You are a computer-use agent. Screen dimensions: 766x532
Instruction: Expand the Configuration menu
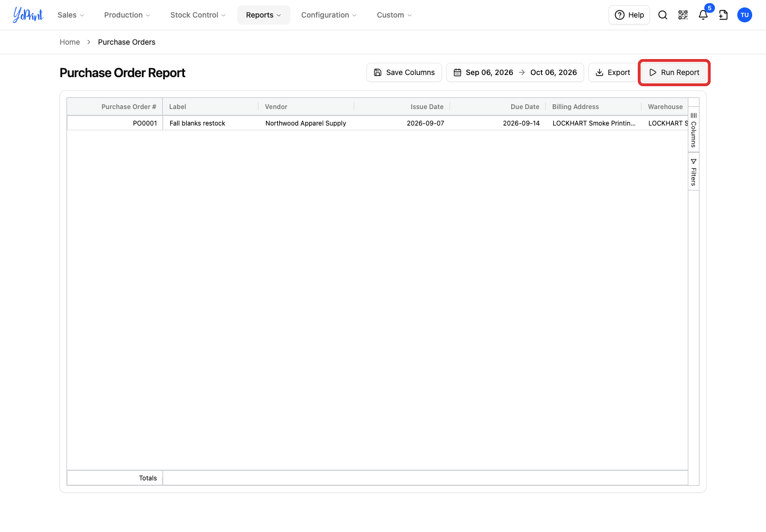pyautogui.click(x=329, y=15)
